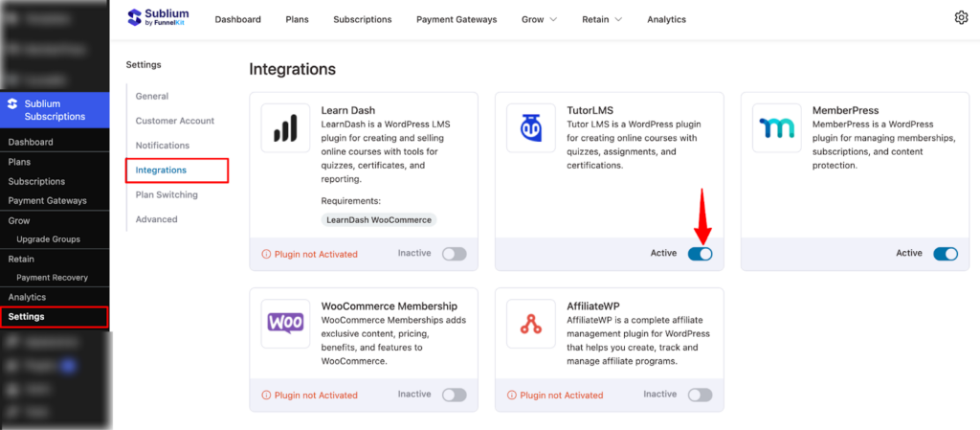This screenshot has height=430, width=980.
Task: Toggle the AffiliateWP integration switch
Action: click(700, 395)
